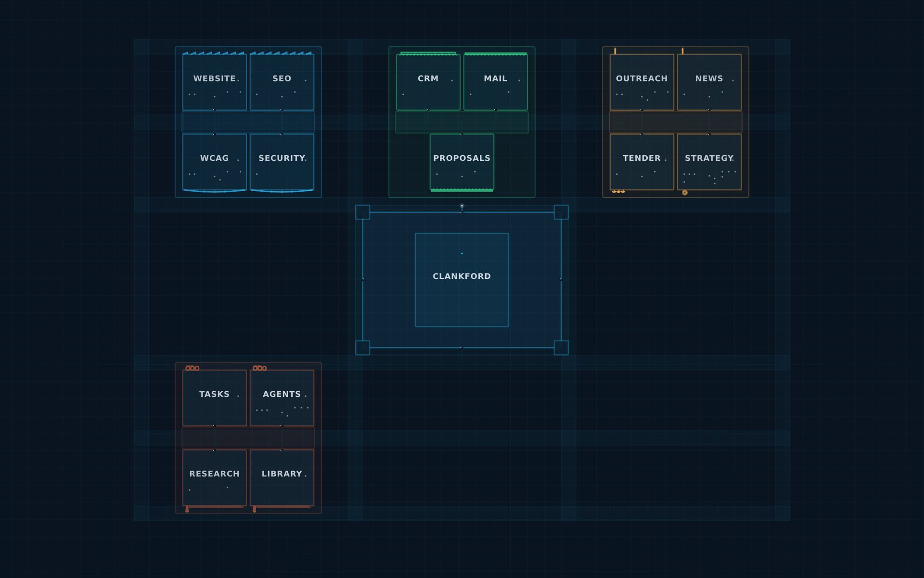924x578 pixels.
Task: Select the RESEARCH room tile
Action: [x=215, y=478]
